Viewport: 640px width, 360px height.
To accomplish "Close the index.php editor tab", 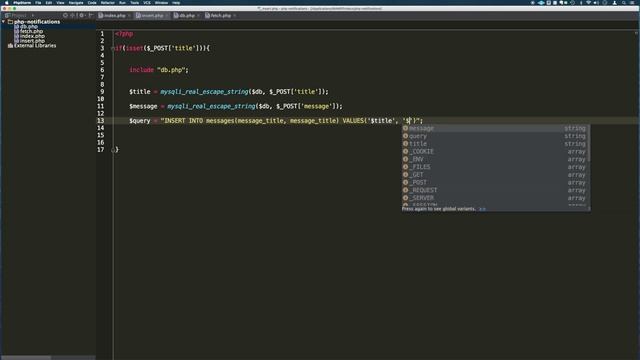I will click(x=129, y=16).
